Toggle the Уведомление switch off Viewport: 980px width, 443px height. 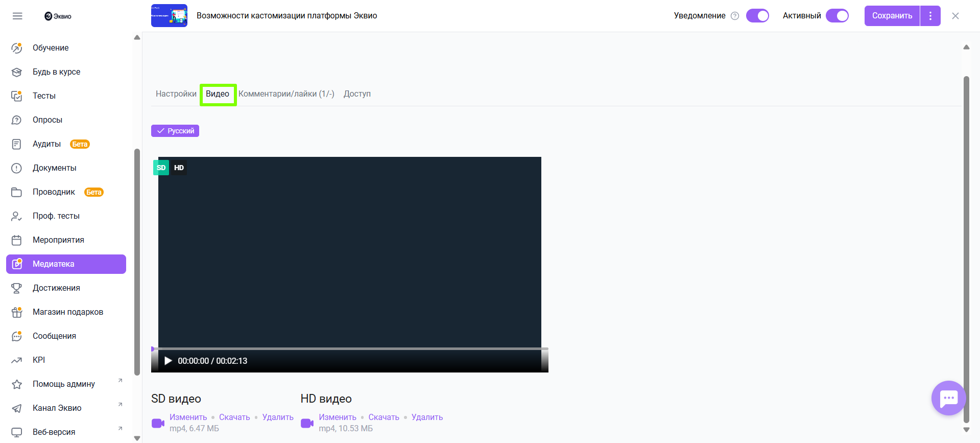(757, 16)
